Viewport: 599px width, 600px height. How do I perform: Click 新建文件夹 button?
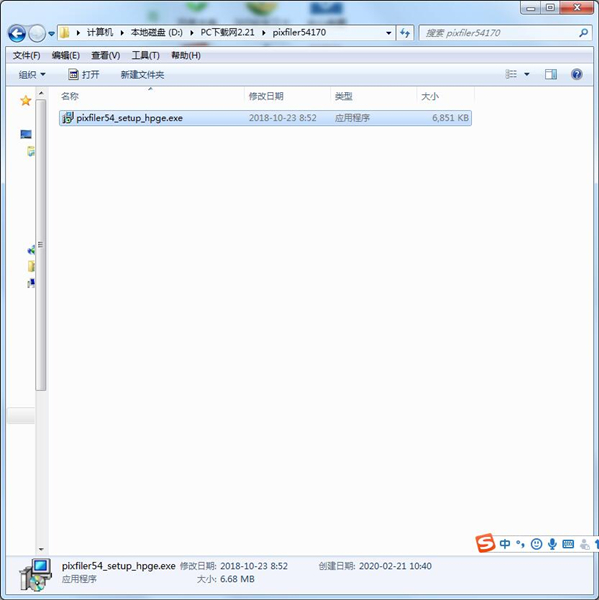pyautogui.click(x=142, y=74)
